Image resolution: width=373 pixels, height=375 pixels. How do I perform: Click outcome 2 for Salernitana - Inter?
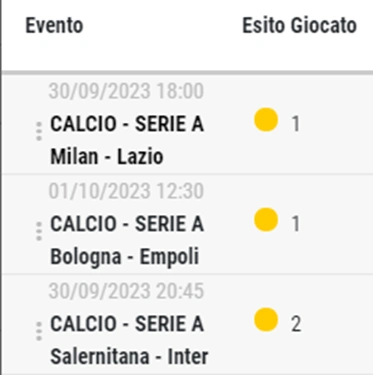(296, 324)
